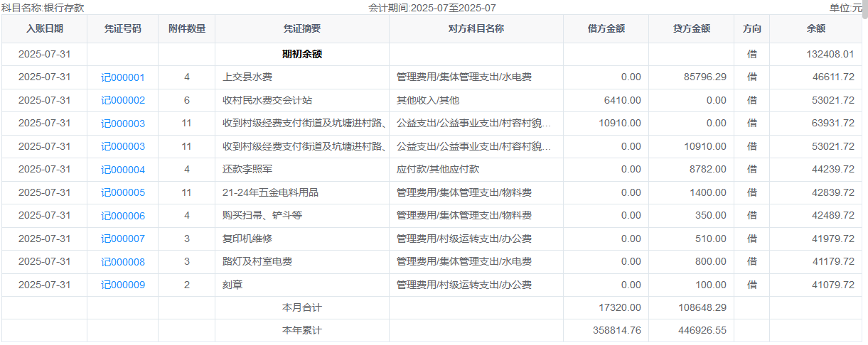
Task: Click voucher link 记000006
Action: [122, 216]
